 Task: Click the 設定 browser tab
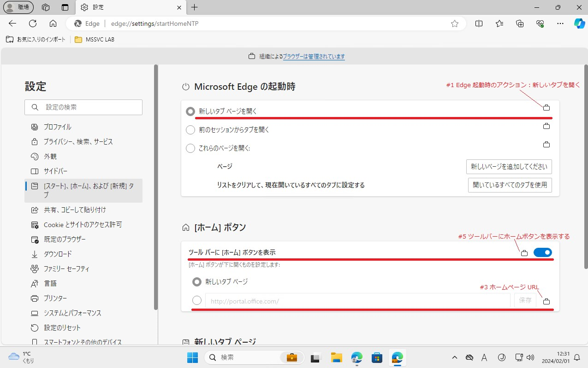(x=130, y=7)
